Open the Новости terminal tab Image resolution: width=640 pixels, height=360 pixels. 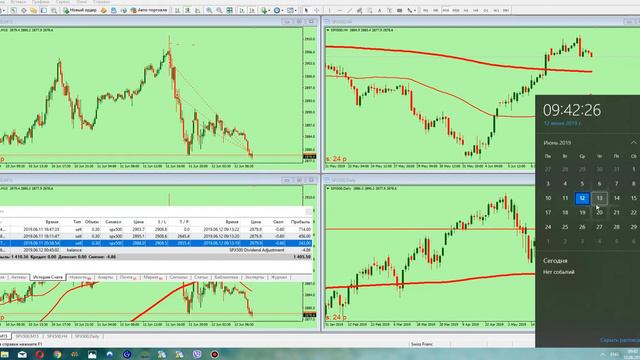click(80, 277)
